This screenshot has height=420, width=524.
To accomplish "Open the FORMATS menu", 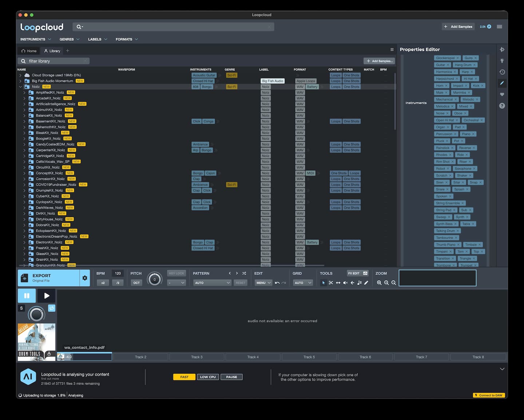I will [x=126, y=39].
